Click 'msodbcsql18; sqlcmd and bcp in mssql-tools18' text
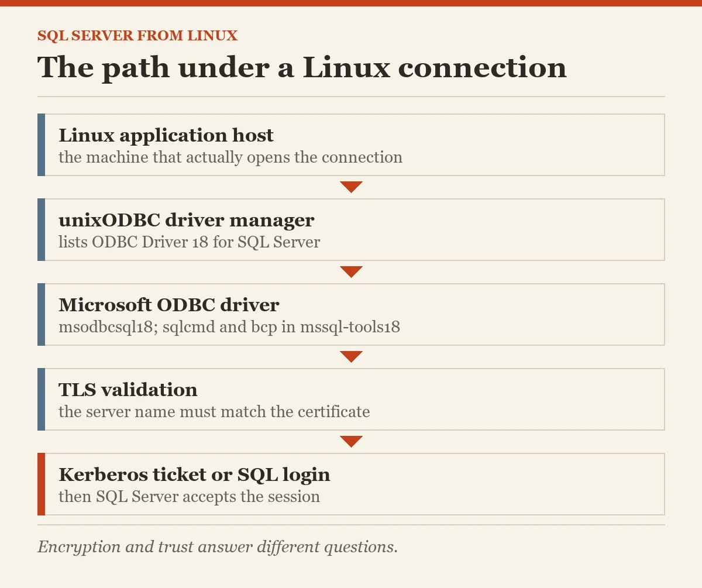This screenshot has height=588, width=702. pos(229,327)
